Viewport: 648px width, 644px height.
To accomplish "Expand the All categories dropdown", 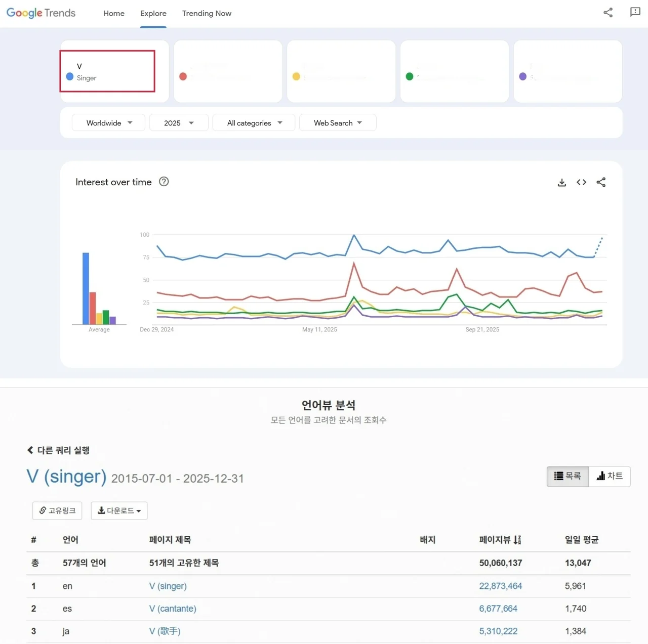I will pos(254,123).
